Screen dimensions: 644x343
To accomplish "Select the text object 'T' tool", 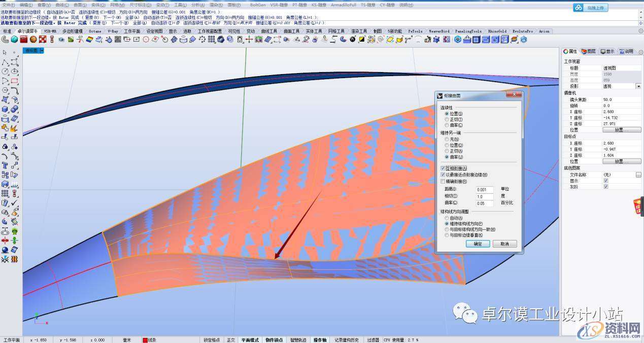I will 5,165.
